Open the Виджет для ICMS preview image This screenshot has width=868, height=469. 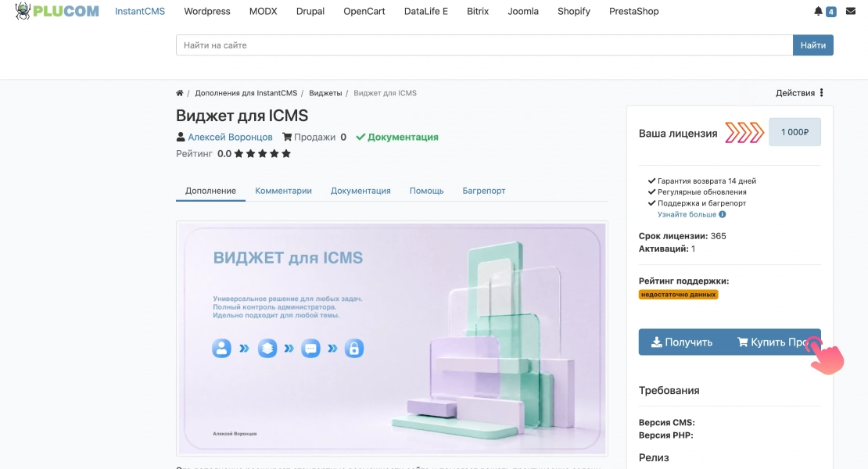392,338
